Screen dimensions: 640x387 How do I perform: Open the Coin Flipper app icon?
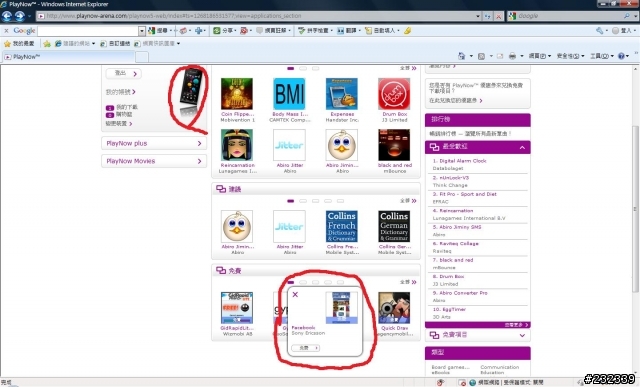coord(237,94)
